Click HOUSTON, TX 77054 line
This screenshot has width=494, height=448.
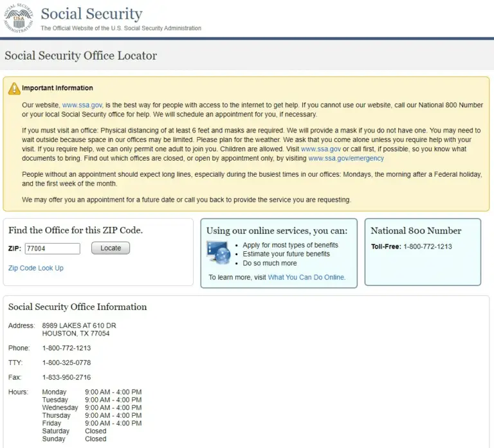pos(76,334)
